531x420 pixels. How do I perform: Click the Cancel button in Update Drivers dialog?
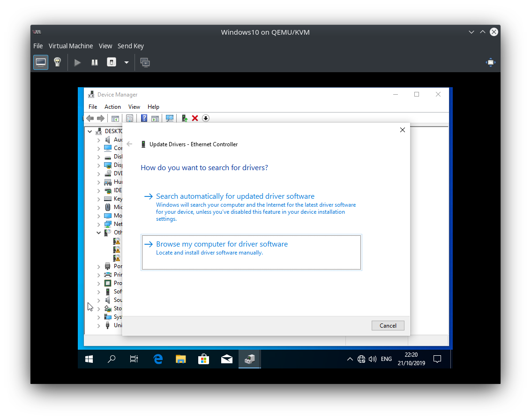pyautogui.click(x=388, y=325)
